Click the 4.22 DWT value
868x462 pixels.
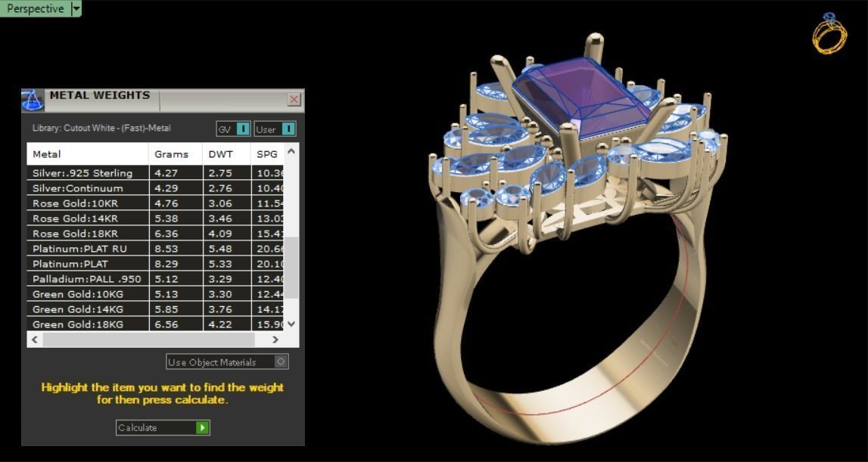[219, 324]
